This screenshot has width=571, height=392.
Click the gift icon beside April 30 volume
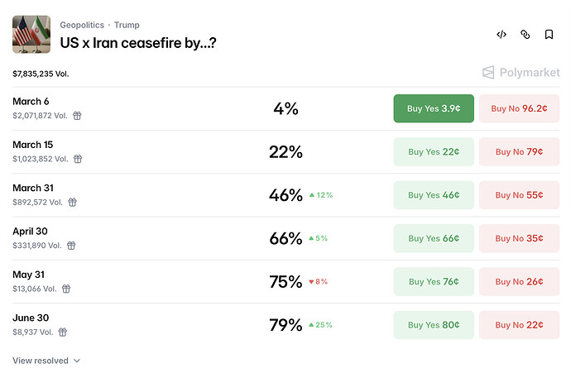tap(72, 246)
